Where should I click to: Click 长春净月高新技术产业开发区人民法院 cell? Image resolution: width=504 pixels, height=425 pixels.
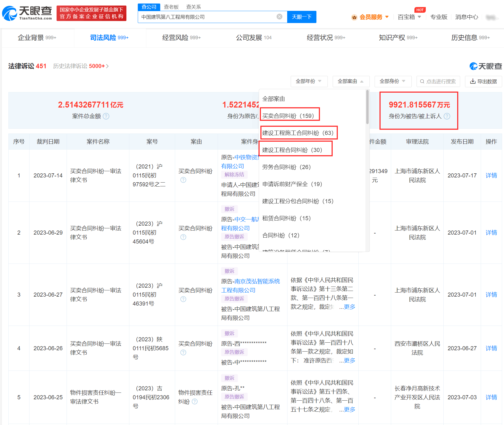coord(417,397)
